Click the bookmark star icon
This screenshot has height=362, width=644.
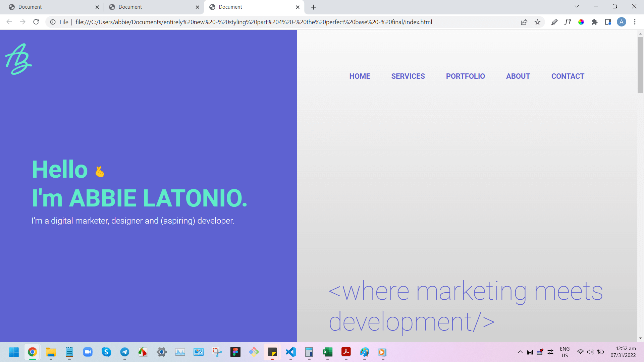[x=537, y=22]
